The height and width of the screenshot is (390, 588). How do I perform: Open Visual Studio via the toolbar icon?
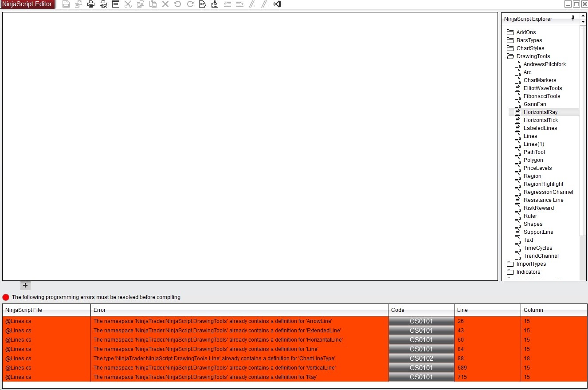277,4
